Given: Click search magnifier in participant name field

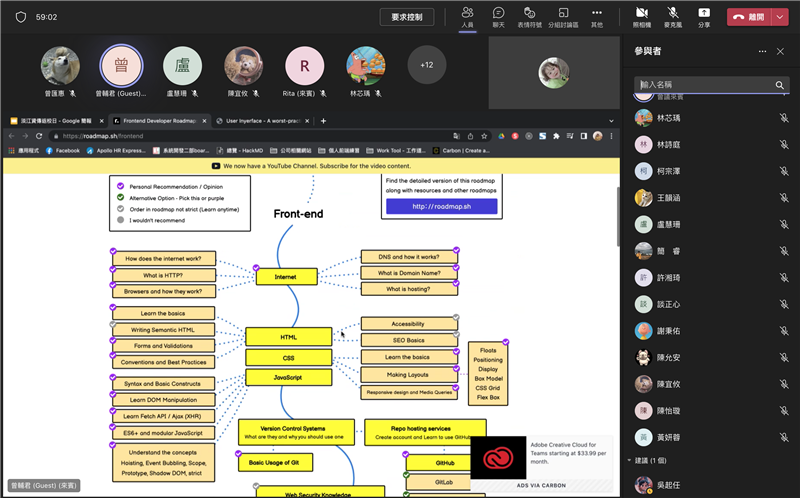Looking at the screenshot, I should (x=780, y=86).
